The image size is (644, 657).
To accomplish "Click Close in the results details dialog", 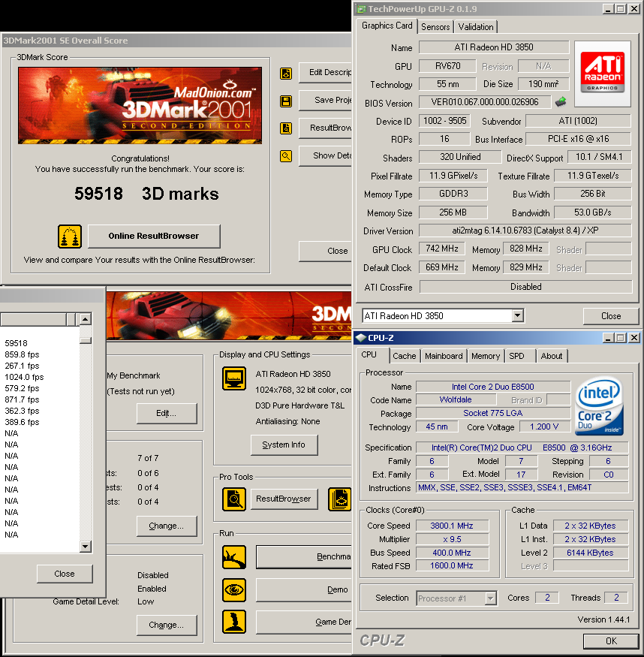I will [x=65, y=574].
